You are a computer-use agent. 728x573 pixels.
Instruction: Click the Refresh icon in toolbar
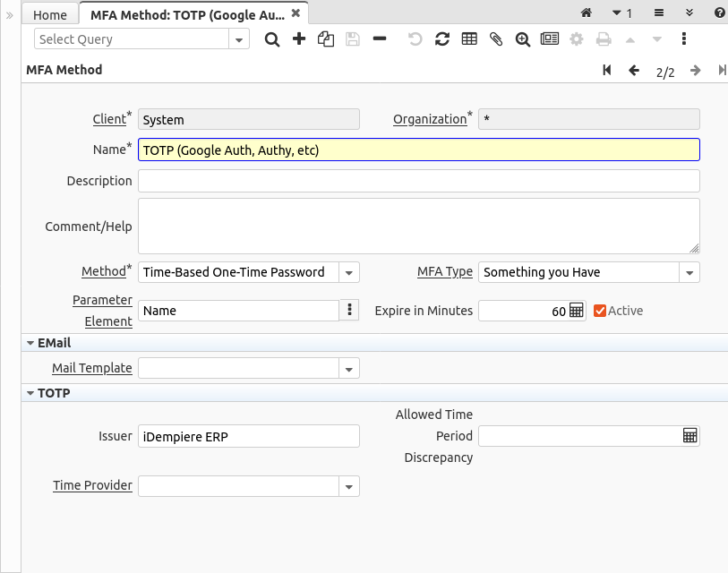(x=441, y=39)
